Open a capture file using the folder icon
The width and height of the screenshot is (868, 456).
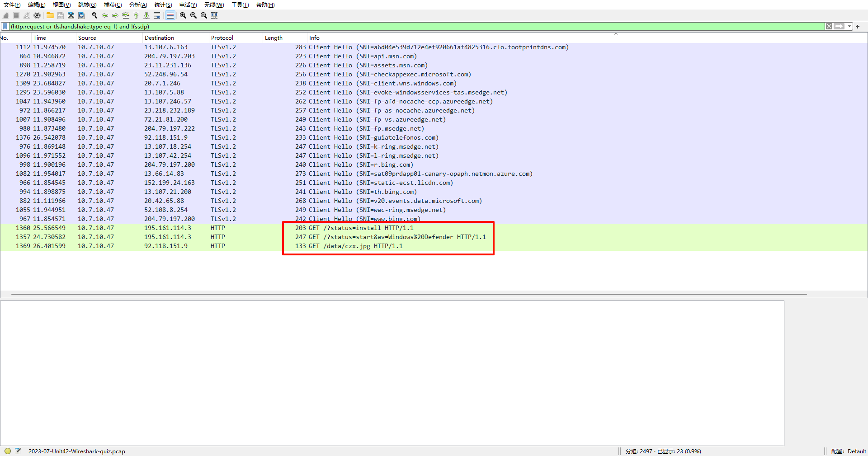click(x=50, y=15)
